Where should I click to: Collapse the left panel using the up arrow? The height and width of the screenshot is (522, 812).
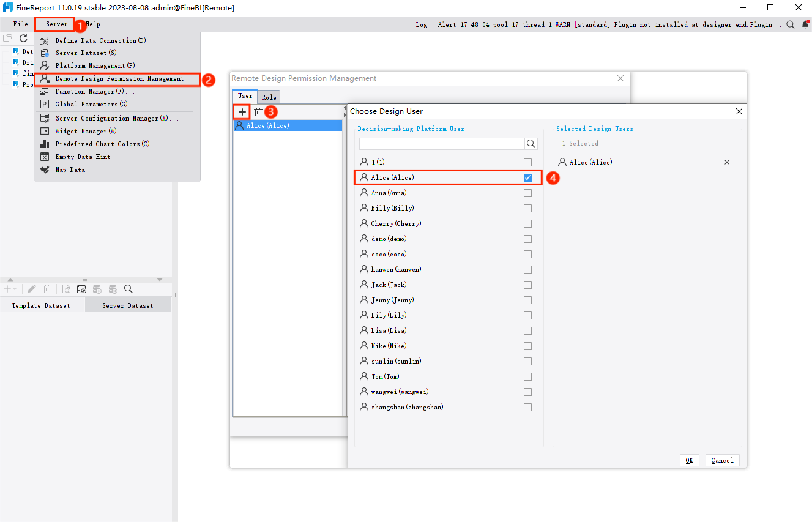click(x=10, y=280)
